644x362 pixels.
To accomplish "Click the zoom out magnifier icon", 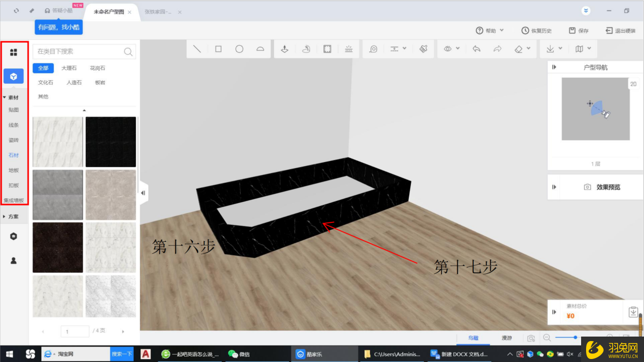I will [547, 338].
